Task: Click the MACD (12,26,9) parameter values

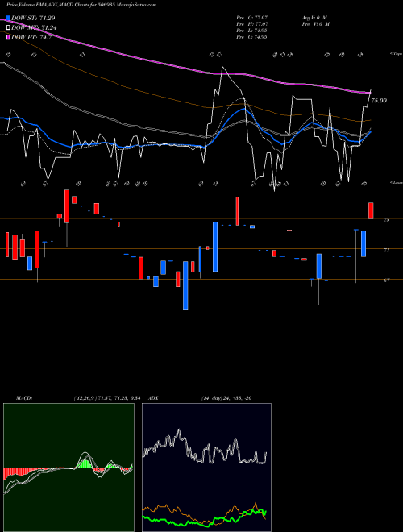Action: (x=106, y=398)
